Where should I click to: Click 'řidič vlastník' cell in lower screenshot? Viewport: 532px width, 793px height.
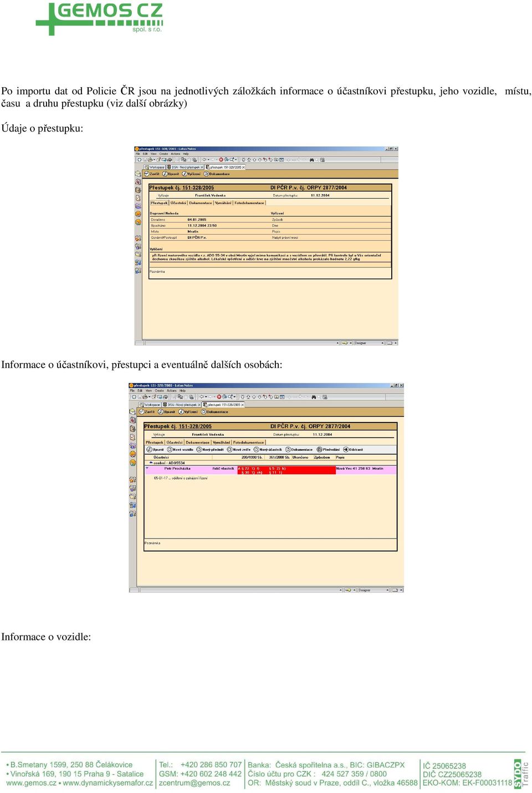point(223,469)
